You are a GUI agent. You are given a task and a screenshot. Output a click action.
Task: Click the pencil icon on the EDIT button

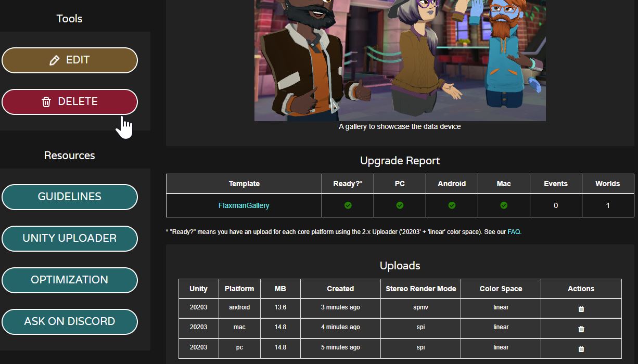[54, 60]
